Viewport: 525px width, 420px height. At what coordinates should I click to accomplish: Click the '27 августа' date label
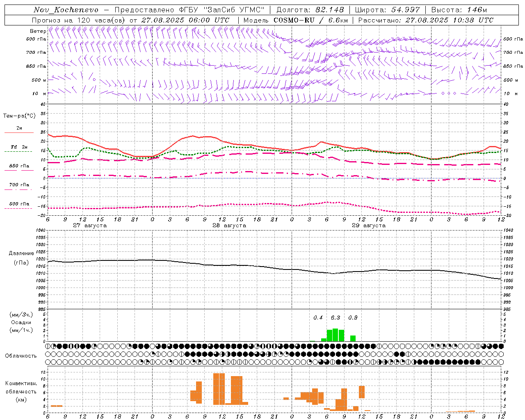click(x=90, y=226)
